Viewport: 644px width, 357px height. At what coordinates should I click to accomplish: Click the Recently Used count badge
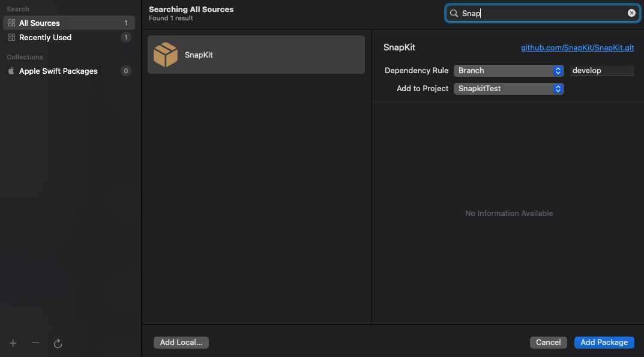[x=125, y=37]
